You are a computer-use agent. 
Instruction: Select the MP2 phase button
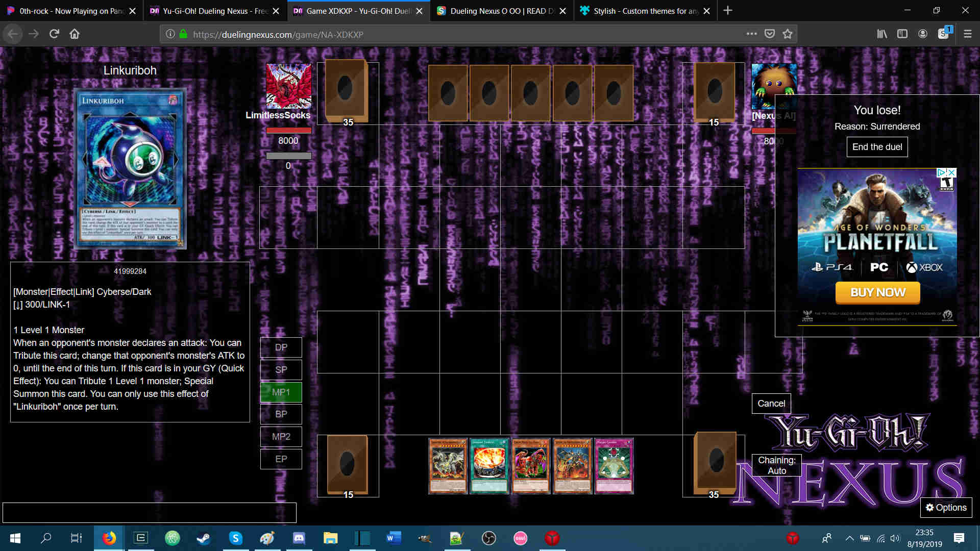(281, 437)
